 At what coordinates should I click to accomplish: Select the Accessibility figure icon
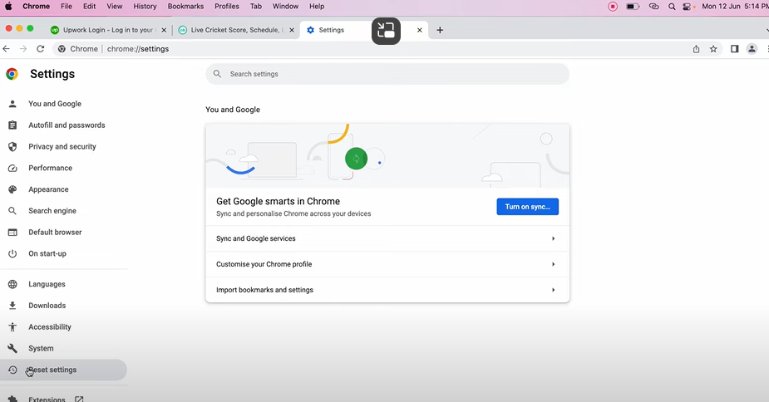(13, 327)
